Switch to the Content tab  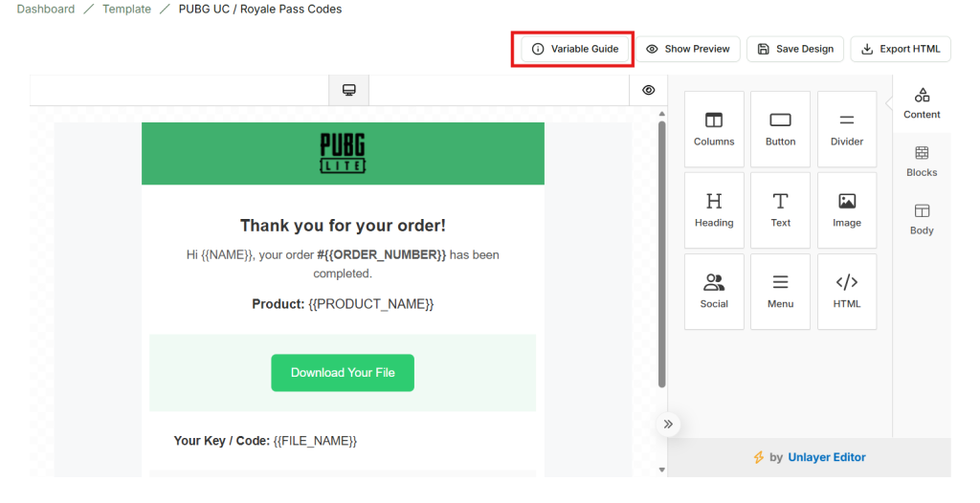click(x=922, y=103)
